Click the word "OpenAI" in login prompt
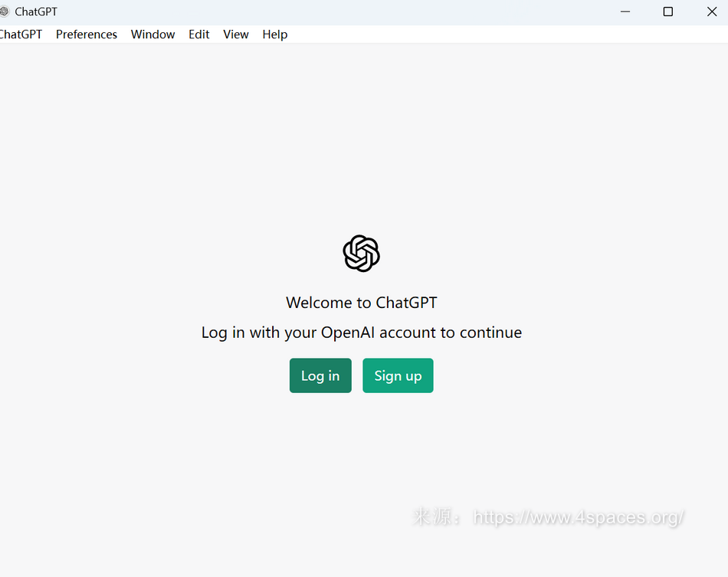The image size is (728, 577). tap(348, 333)
